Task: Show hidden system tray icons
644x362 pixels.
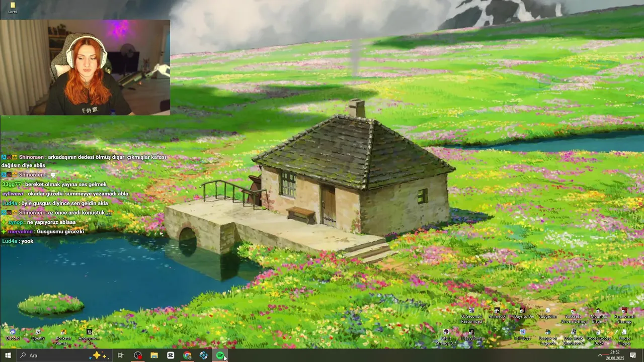Action: click(600, 355)
